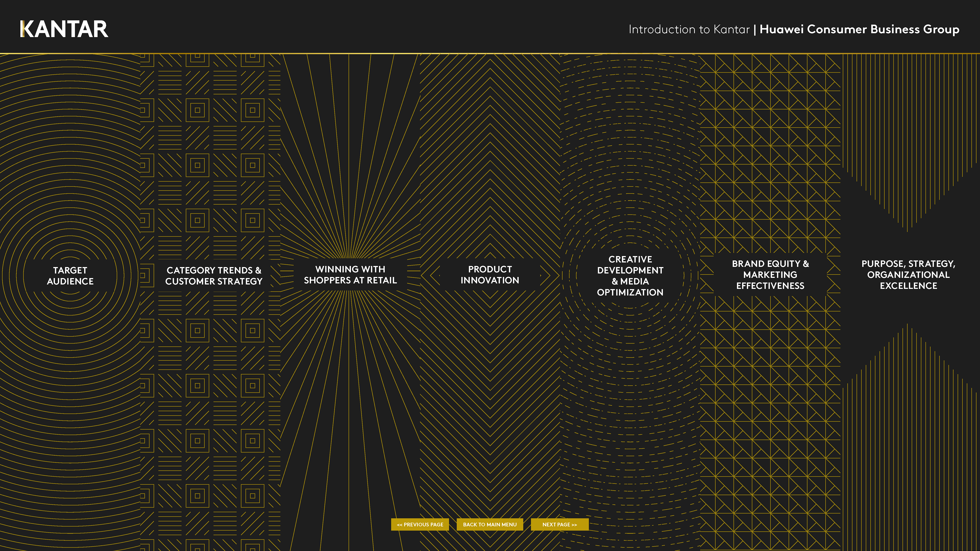Select Winning With Shoppers At Retail
Viewport: 980px width, 551px height.
click(x=350, y=274)
